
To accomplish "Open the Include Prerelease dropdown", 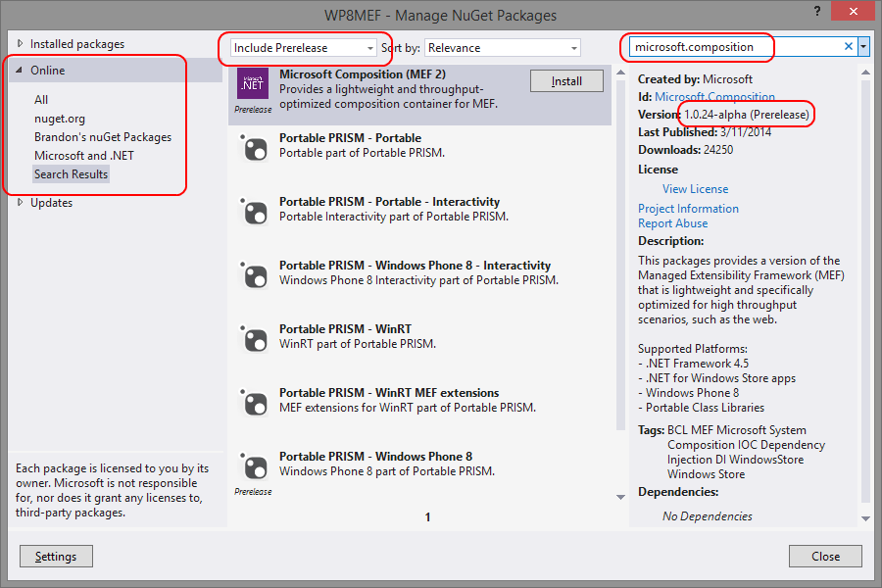I will coord(303,48).
